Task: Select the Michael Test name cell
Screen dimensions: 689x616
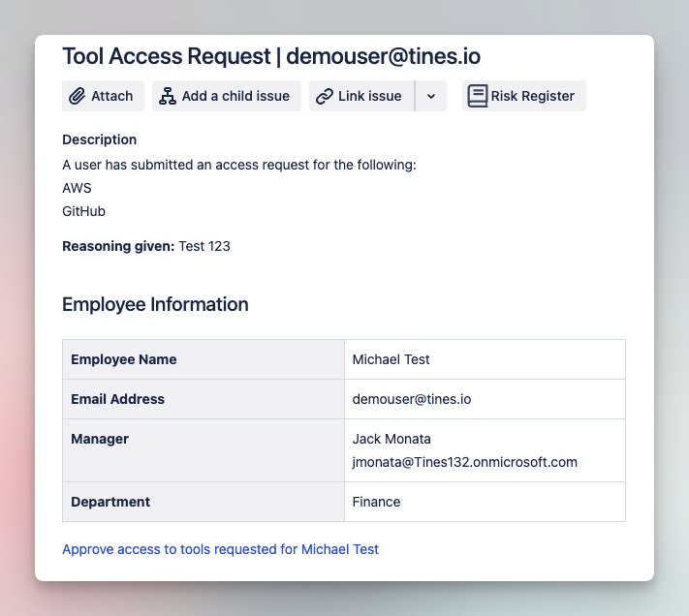Action: click(x=485, y=359)
